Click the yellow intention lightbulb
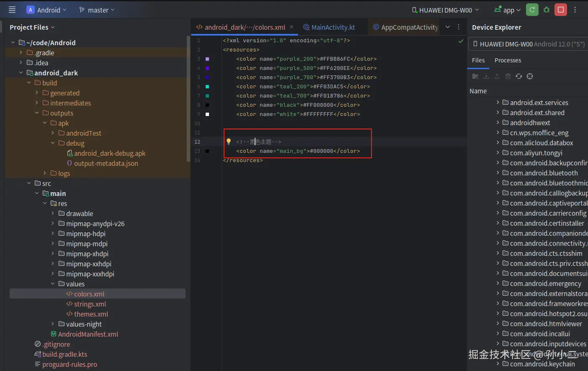The image size is (588, 371). coord(229,142)
